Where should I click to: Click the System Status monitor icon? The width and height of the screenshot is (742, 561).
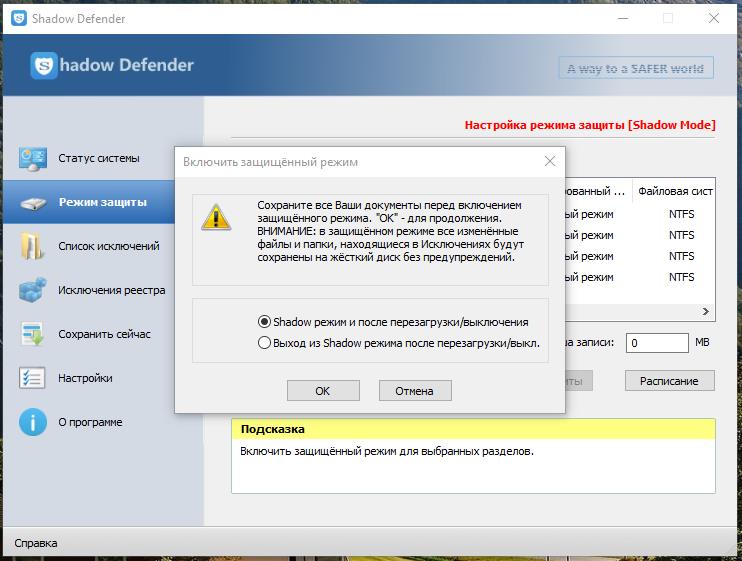(x=33, y=158)
